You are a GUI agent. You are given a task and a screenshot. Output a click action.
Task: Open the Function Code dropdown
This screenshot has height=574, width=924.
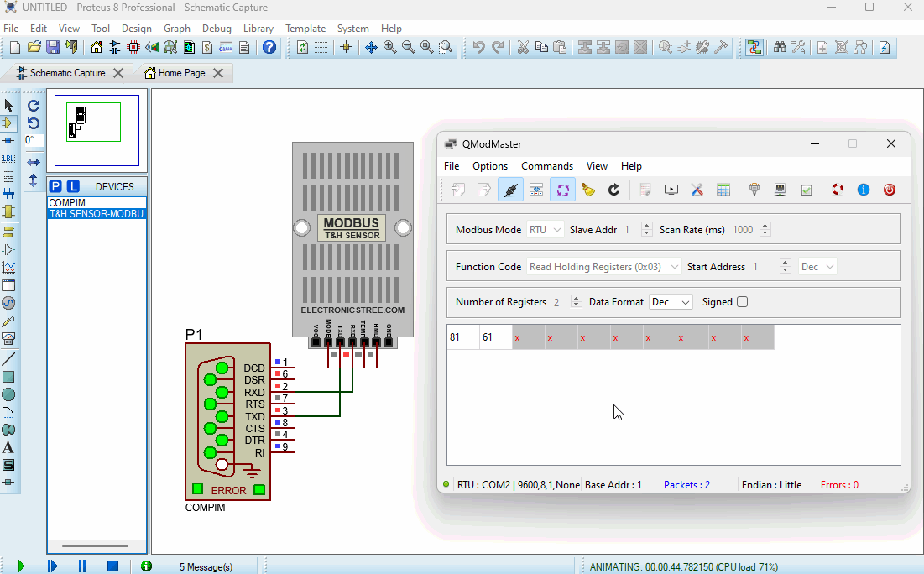[x=603, y=266]
